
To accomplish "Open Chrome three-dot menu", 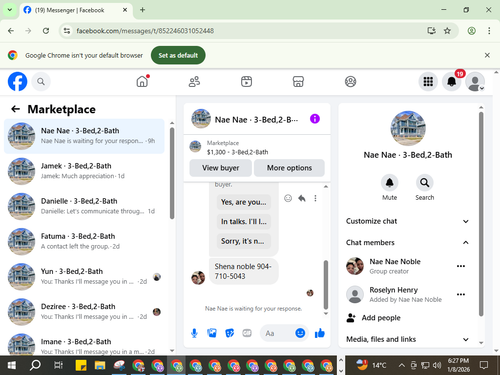I will tap(489, 31).
